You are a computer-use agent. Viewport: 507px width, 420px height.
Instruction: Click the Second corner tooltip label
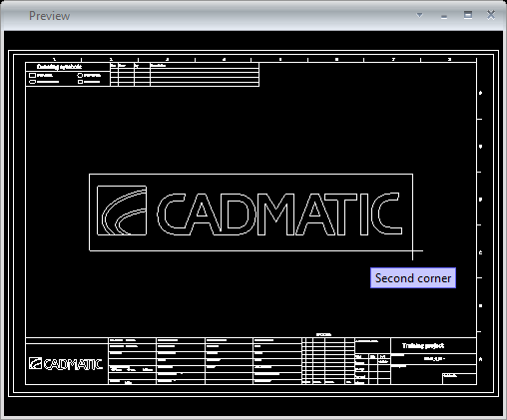[413, 278]
